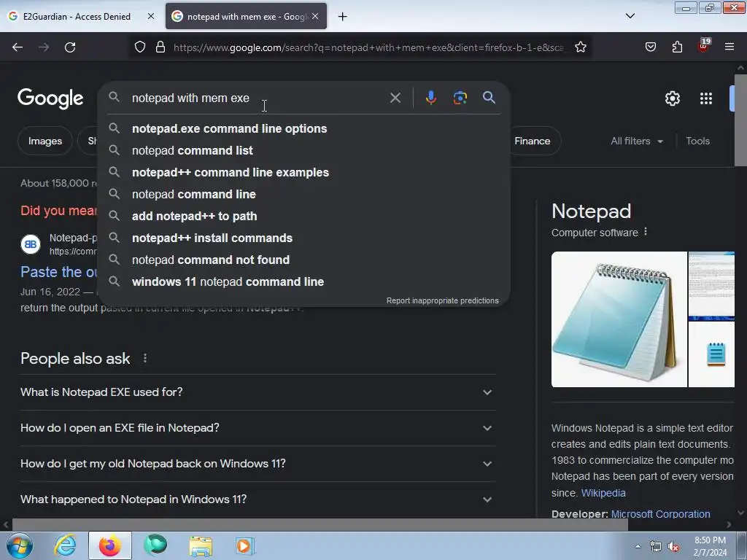Click the vertical page scrollbar thumb

pos(741,120)
